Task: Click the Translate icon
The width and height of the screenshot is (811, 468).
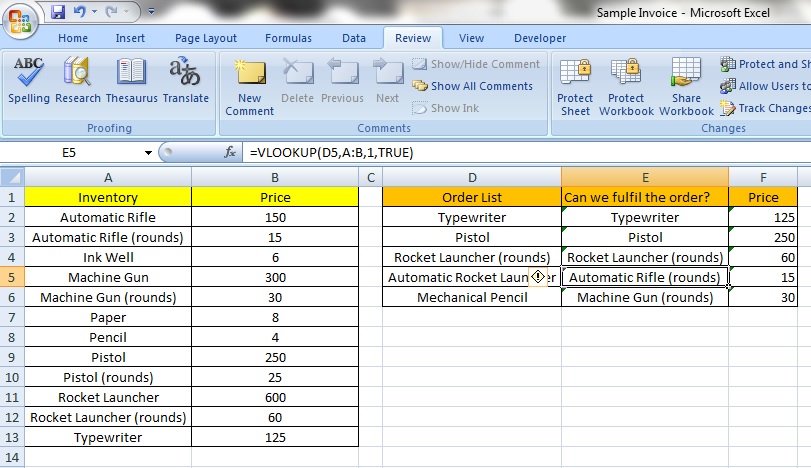Action: [x=185, y=80]
